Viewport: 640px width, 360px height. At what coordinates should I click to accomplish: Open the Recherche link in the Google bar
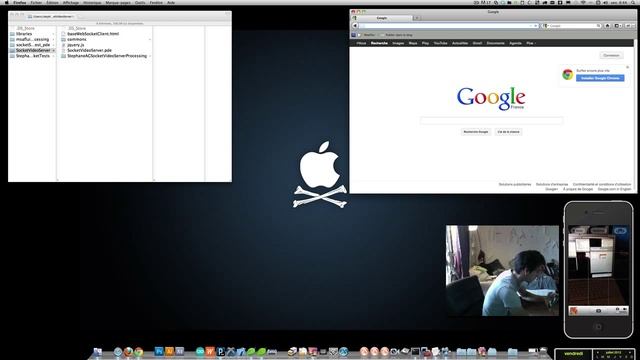pos(379,43)
